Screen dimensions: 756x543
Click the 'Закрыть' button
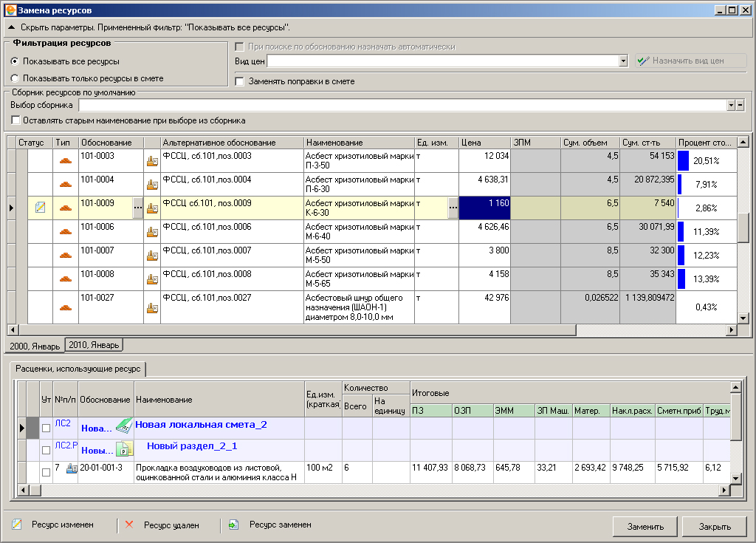715,527
